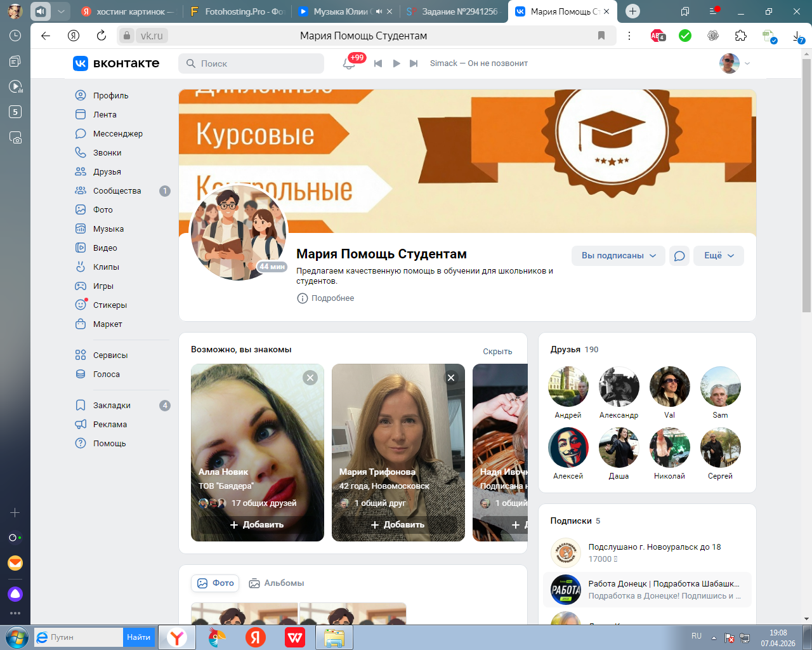Select the Фото tab

click(216, 583)
